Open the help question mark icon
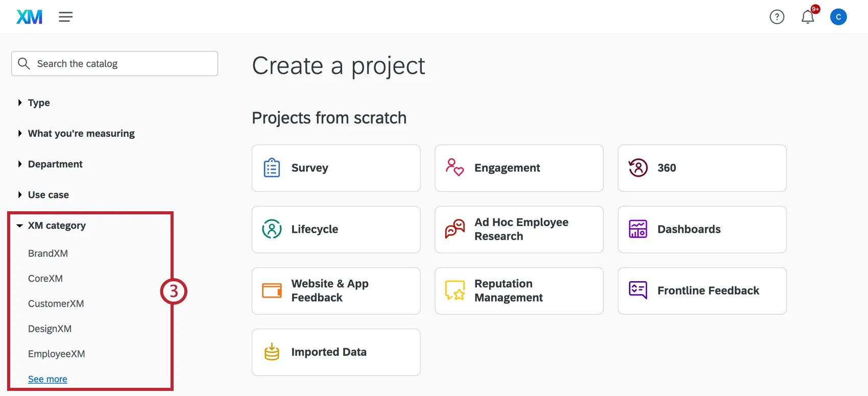This screenshot has height=396, width=868. point(777,17)
